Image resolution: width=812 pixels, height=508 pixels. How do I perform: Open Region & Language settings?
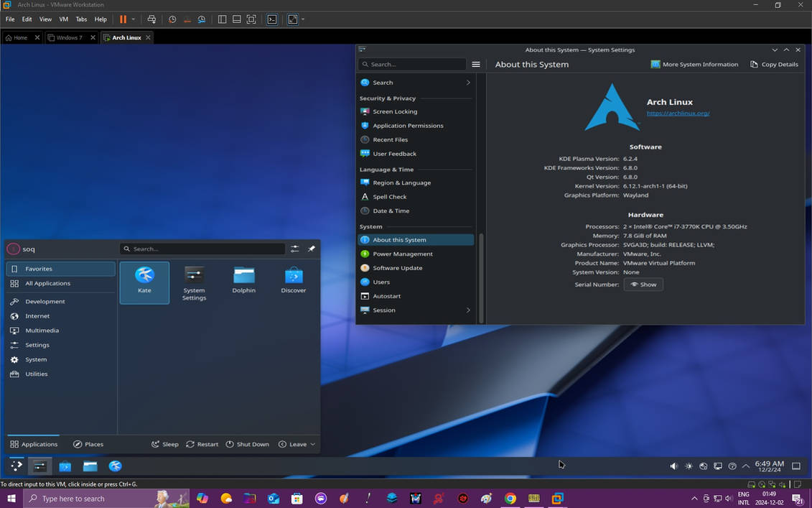tap(416, 183)
